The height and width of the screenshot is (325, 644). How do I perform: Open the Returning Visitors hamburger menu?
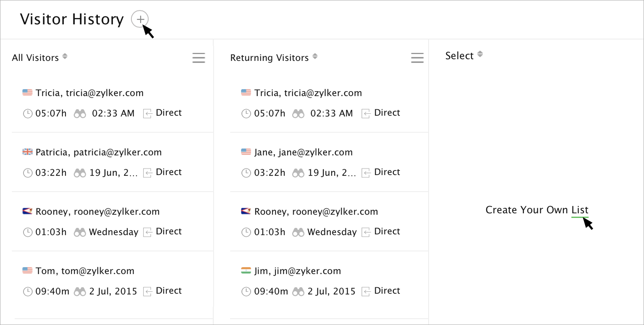[x=417, y=58]
